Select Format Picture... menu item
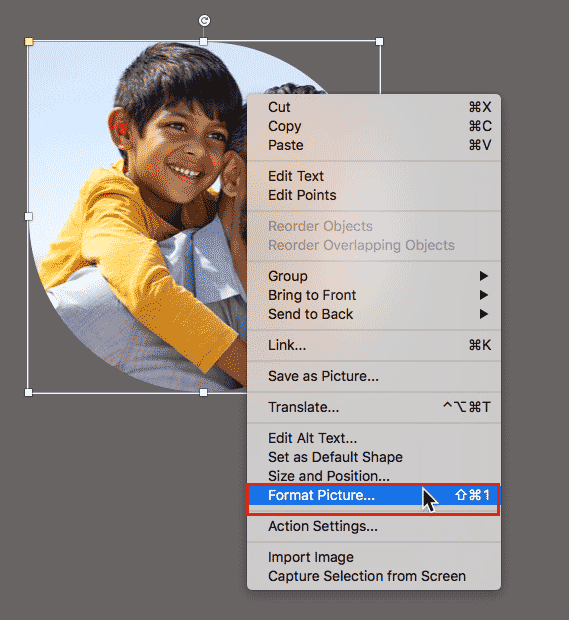Screen dimensions: 569x620 (x=374, y=495)
